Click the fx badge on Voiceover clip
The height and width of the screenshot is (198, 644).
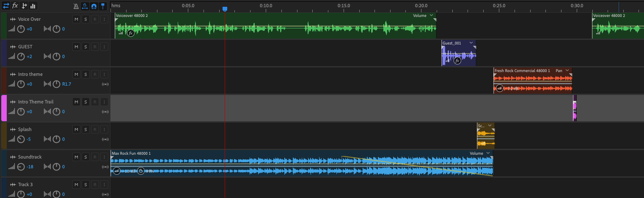(x=131, y=33)
